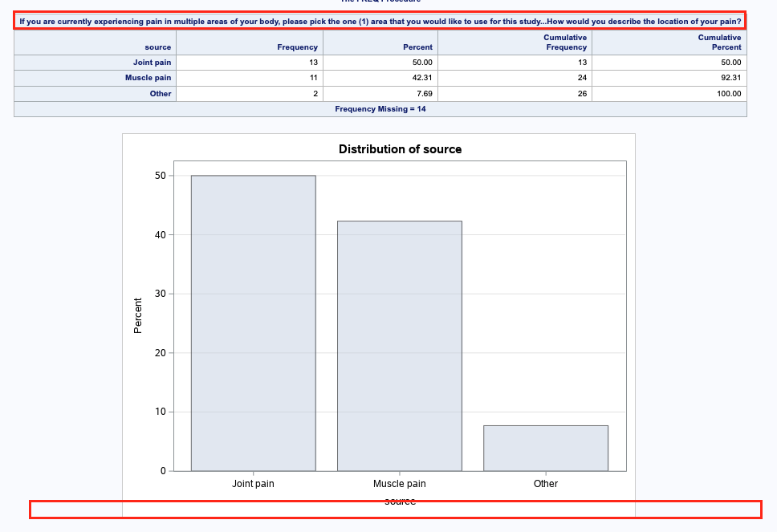Image resolution: width=777 pixels, height=532 pixels.
Task: Click the Frequency Missing = 14 footer
Action: (380, 108)
